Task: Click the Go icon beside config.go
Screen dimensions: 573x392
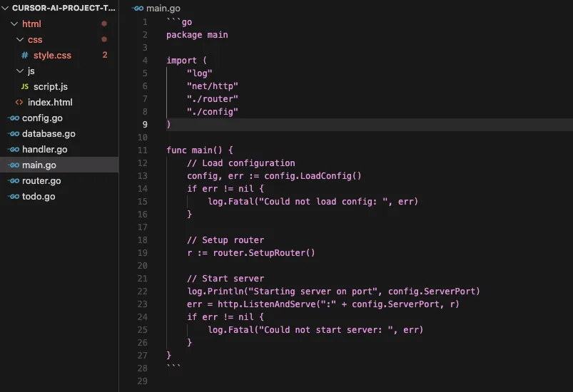Action: [14, 118]
